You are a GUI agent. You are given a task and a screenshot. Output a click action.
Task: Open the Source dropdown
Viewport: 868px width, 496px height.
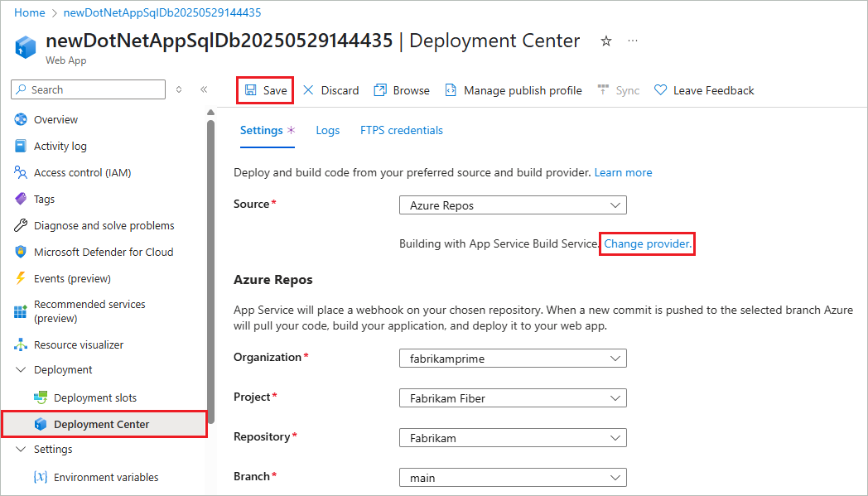click(512, 205)
